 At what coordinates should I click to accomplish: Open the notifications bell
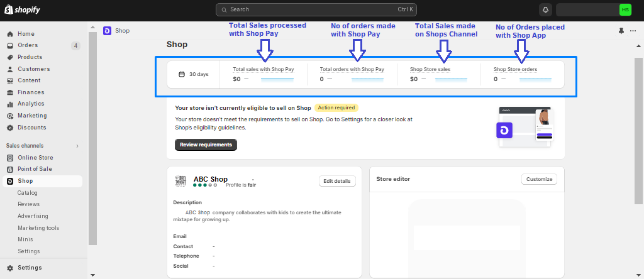pyautogui.click(x=545, y=9)
